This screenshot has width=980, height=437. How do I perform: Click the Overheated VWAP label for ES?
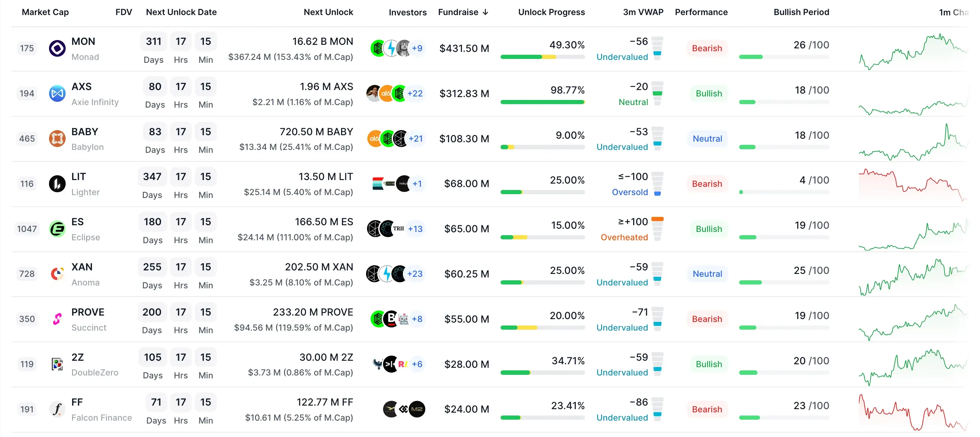tap(624, 237)
